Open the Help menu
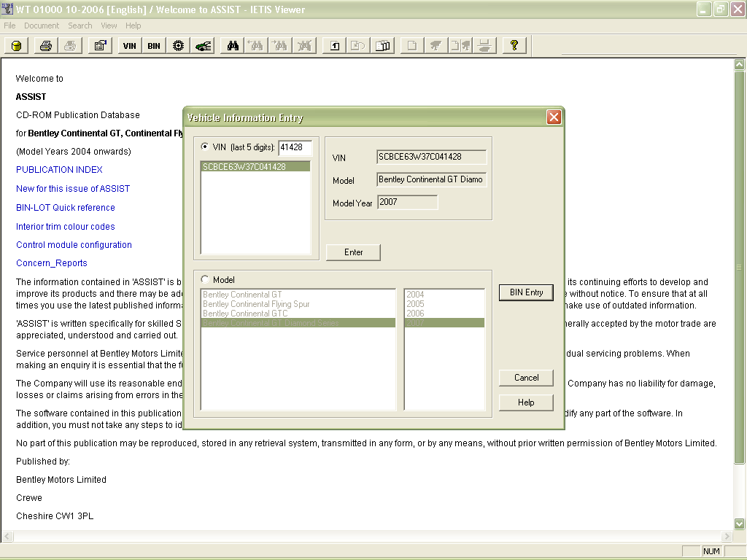 (x=133, y=26)
